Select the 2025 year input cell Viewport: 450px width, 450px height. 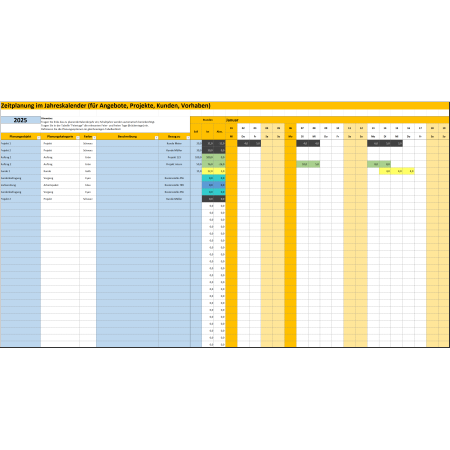click(20, 120)
